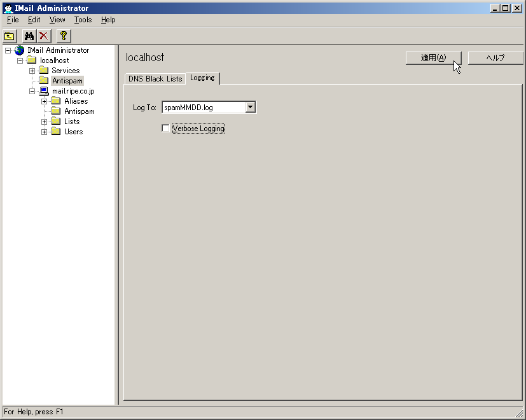Click the IMail Administrator globe icon in tree
526x420 pixels.
coord(20,50)
